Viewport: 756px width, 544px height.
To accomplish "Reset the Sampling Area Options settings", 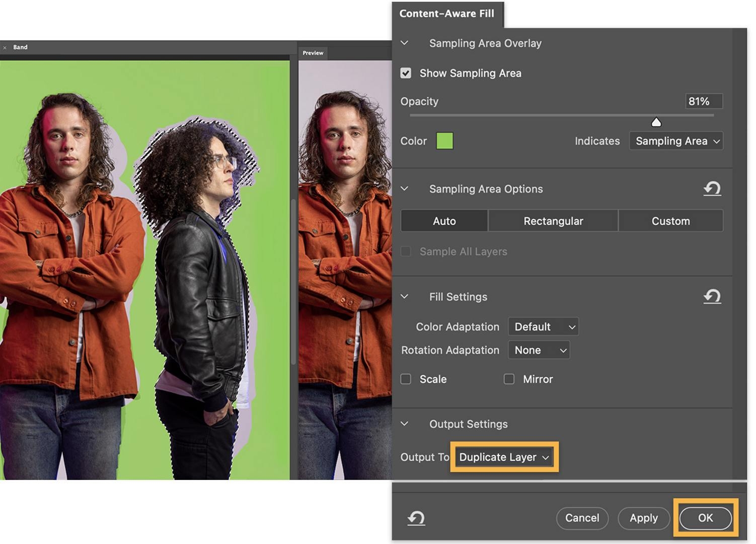I will (712, 188).
